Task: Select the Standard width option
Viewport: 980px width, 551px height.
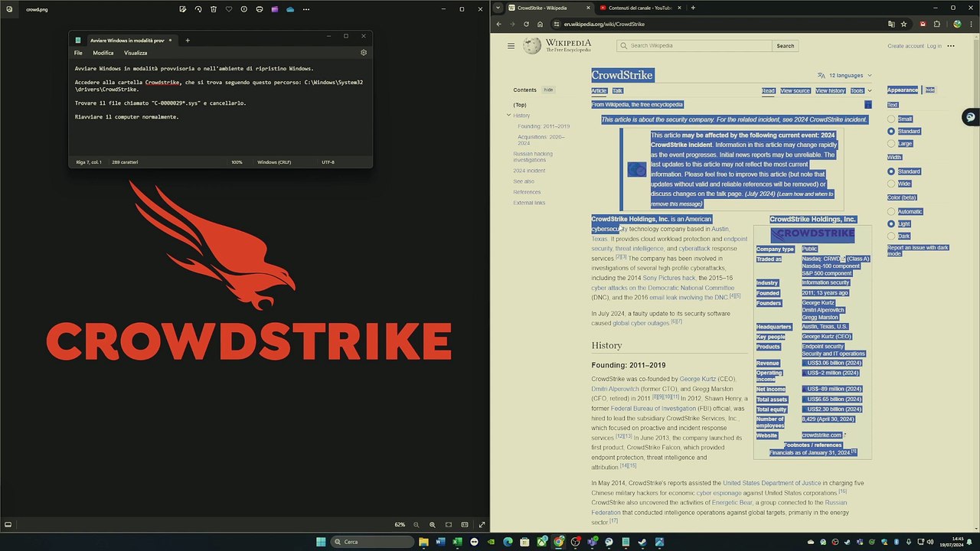Action: [891, 171]
